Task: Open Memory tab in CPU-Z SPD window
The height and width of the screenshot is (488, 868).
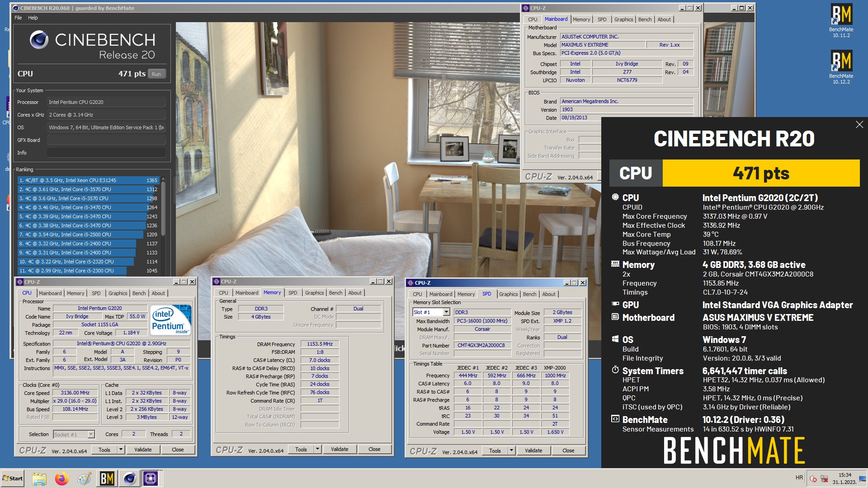Action: pos(466,294)
